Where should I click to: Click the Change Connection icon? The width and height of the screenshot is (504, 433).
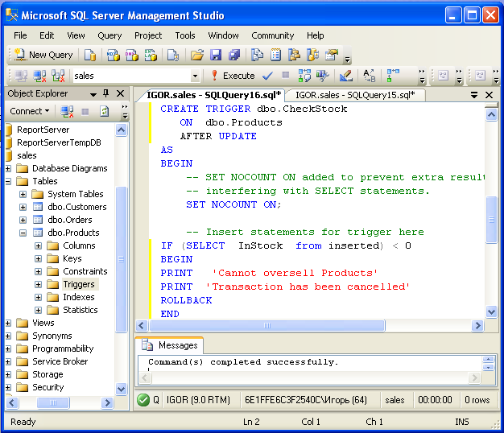[x=59, y=76]
